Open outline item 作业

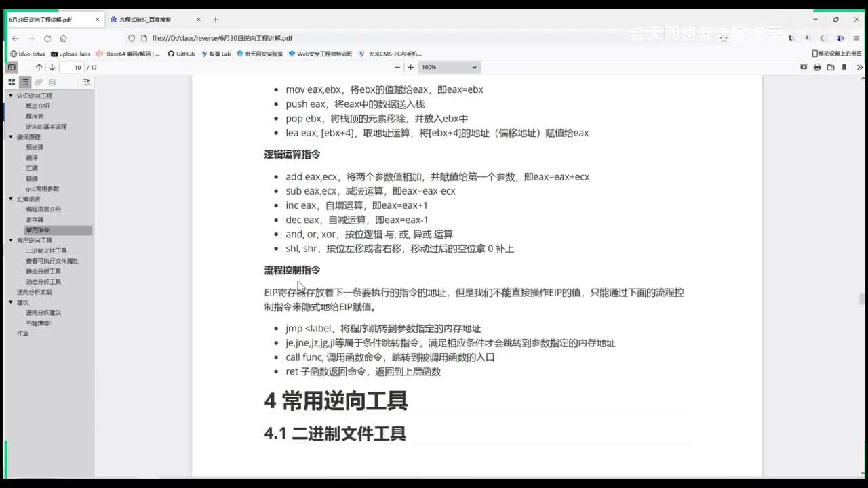(x=22, y=333)
